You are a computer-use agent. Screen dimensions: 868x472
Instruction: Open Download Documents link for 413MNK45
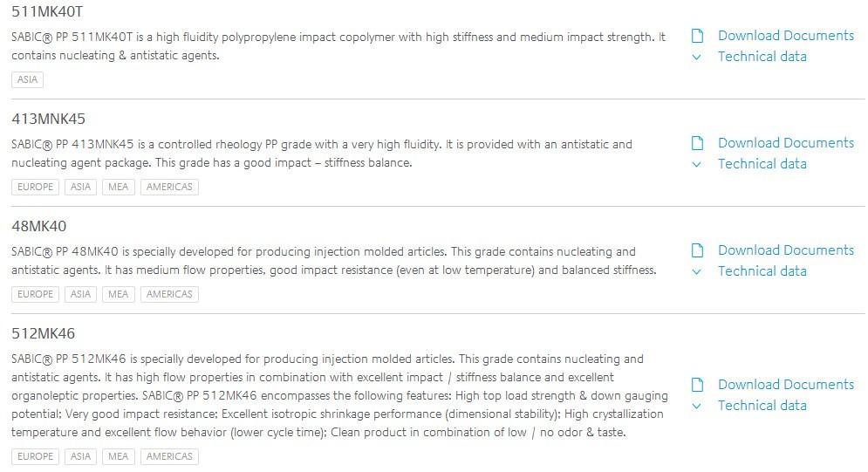click(x=785, y=143)
